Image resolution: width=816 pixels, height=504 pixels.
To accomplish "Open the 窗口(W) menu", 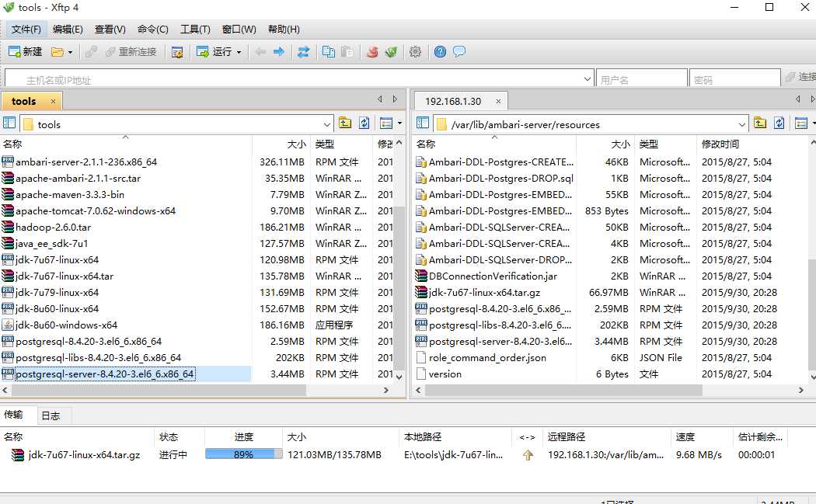I will tap(239, 30).
